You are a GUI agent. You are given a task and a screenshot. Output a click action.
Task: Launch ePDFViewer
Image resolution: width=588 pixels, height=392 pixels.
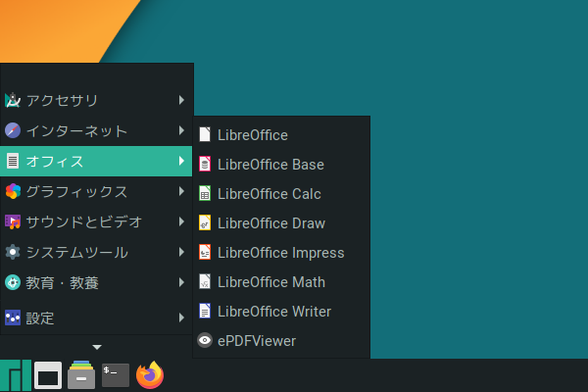point(281,340)
